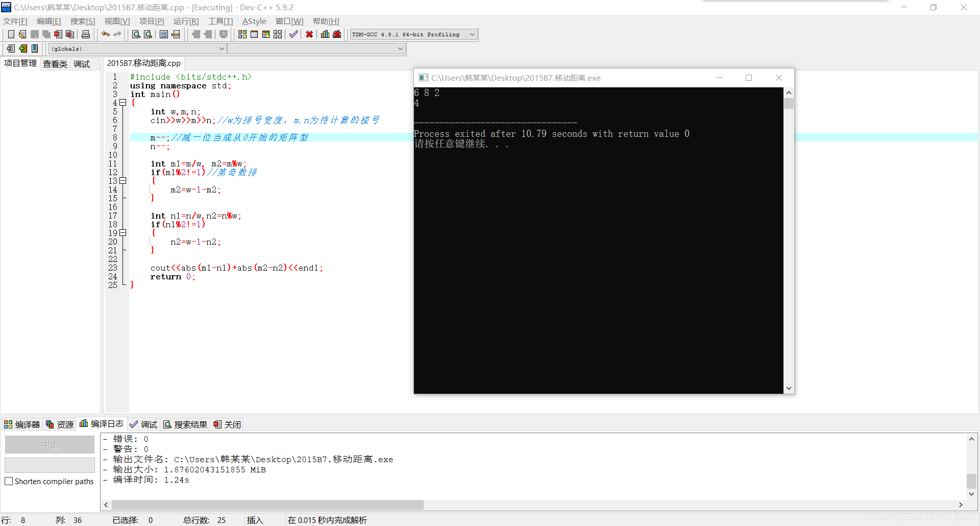Open the 工具[T] menu
Screen dimensions: 980x526
[220, 21]
